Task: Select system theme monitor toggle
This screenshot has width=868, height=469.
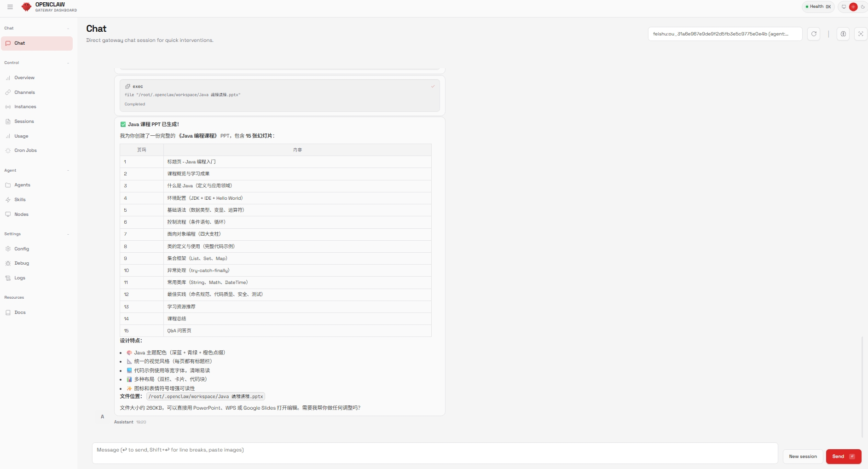Action: pos(844,7)
